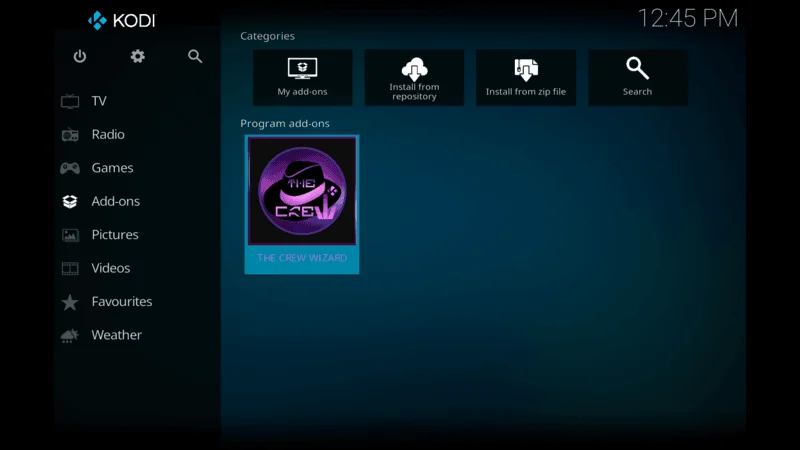
Task: Open The Crew Wizard add-on thumbnail
Action: click(302, 191)
